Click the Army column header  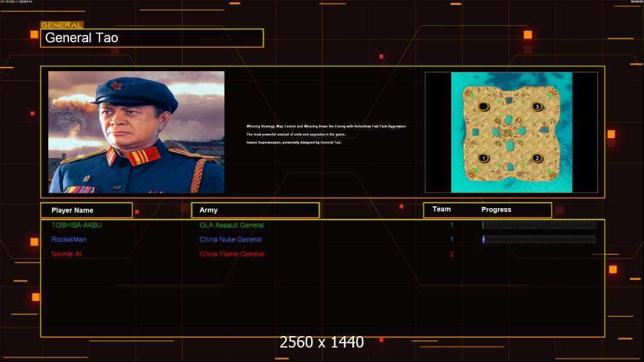pyautogui.click(x=256, y=211)
